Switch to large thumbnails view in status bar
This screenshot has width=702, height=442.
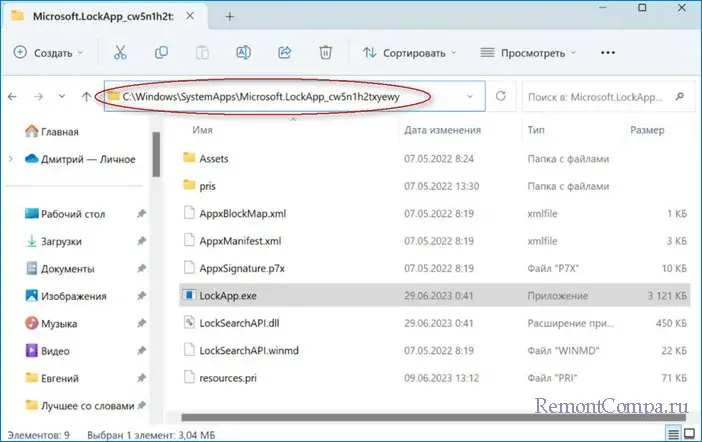tap(689, 432)
